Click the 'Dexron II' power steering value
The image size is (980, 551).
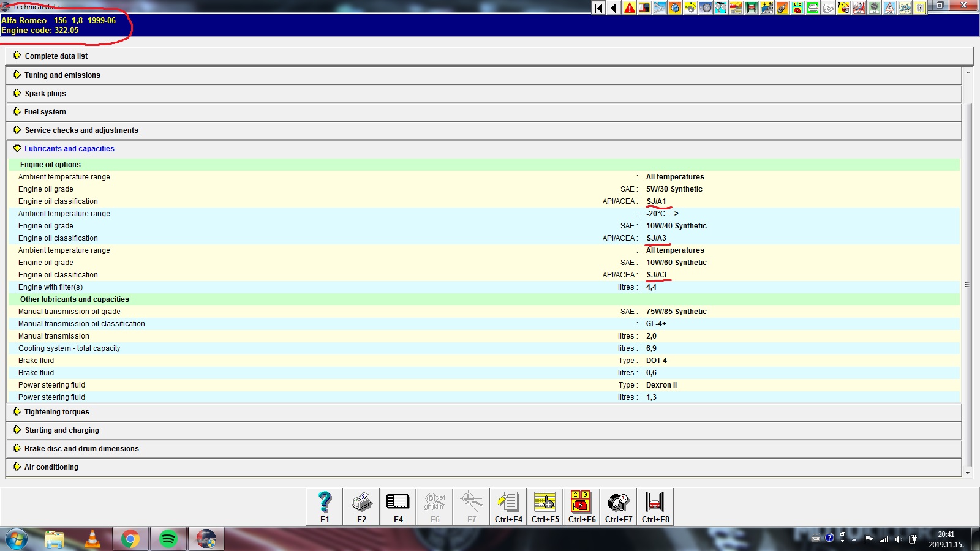[x=661, y=385]
